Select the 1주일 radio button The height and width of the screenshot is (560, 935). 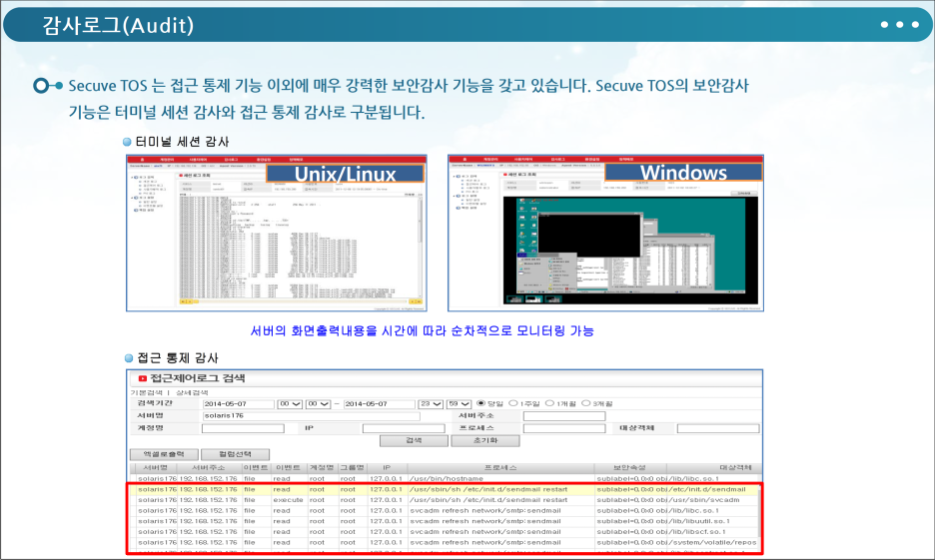[512, 403]
